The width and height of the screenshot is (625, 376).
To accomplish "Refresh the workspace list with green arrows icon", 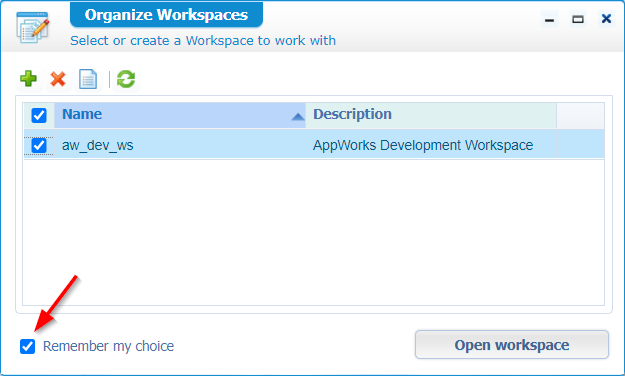I will coord(126,79).
